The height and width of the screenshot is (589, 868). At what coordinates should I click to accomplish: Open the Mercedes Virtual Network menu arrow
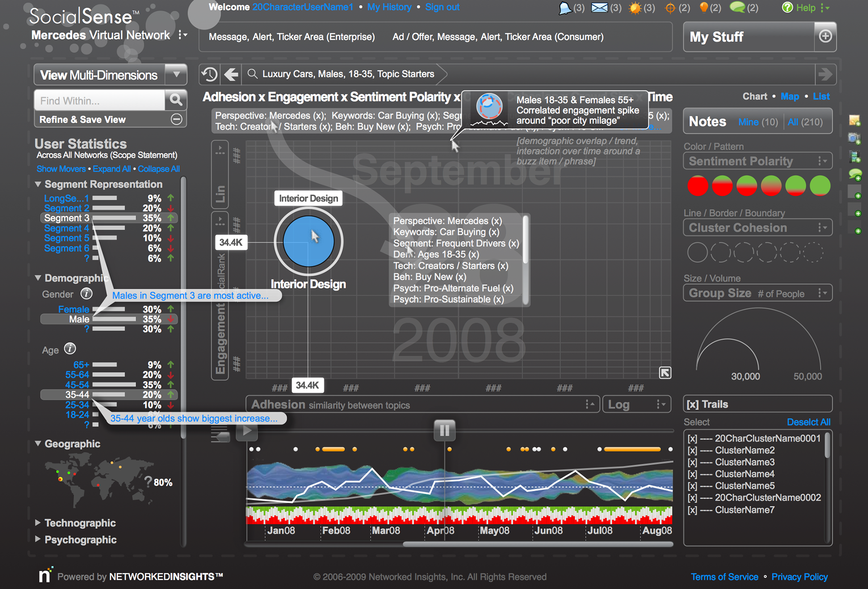182,35
